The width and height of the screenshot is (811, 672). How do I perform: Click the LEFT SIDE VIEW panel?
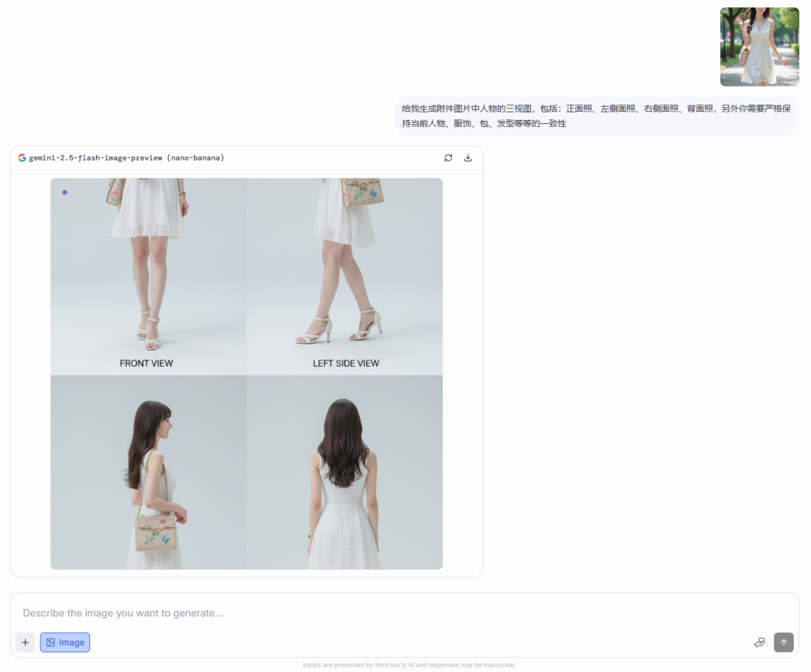[x=345, y=270]
